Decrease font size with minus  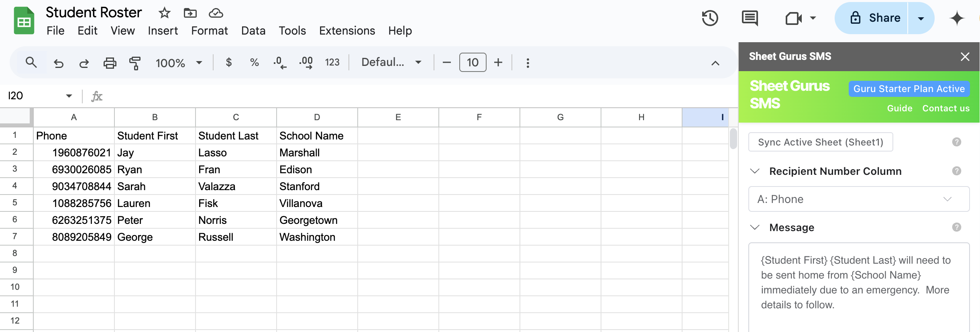click(x=446, y=62)
